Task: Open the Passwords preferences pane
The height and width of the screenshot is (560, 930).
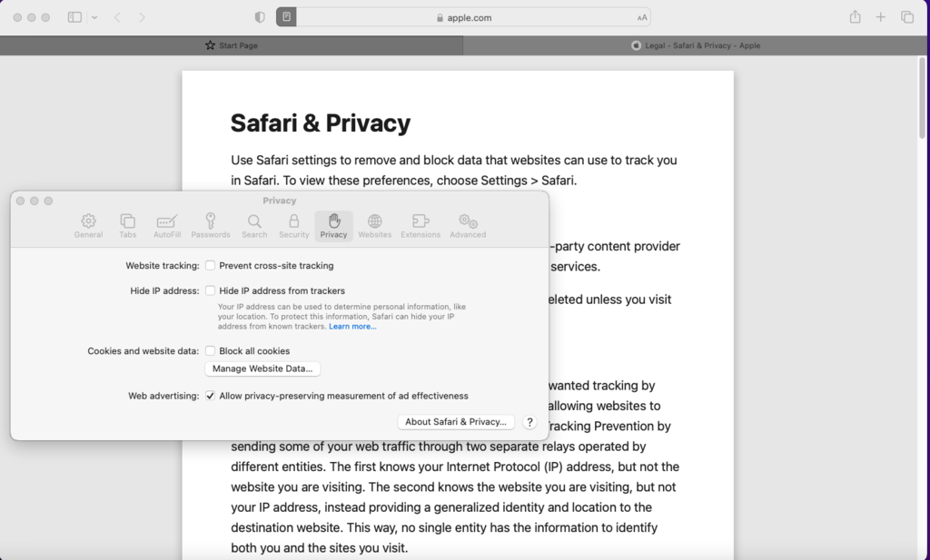Action: (x=211, y=226)
